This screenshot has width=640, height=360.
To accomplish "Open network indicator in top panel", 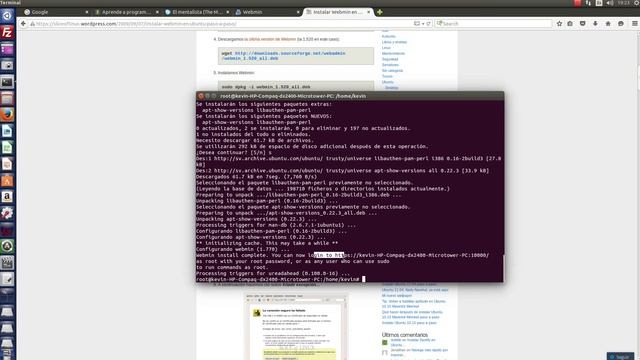I will [x=588, y=3].
